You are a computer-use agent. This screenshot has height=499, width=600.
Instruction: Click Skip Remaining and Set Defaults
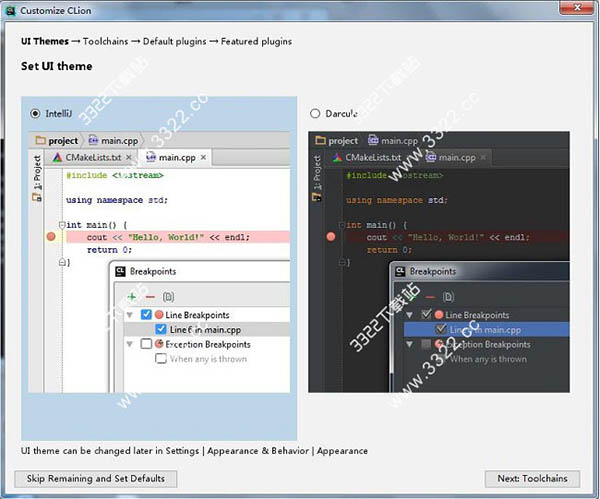pyautogui.click(x=96, y=479)
